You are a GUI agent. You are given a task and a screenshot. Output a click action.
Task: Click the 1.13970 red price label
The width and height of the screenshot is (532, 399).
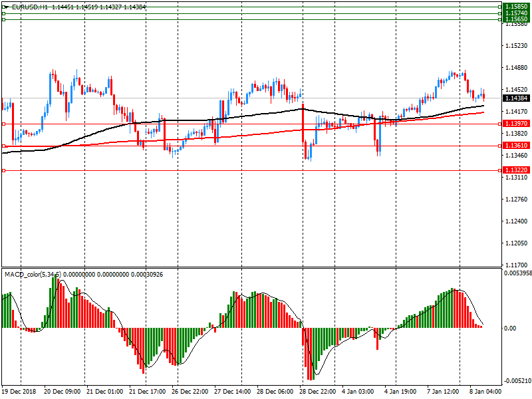[515, 124]
